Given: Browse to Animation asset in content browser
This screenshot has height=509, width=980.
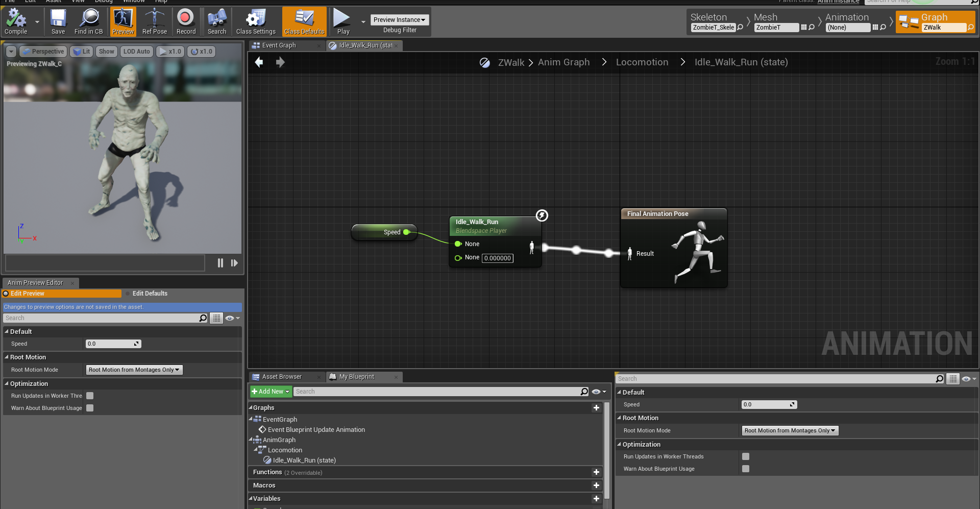Looking at the screenshot, I should 883,28.
